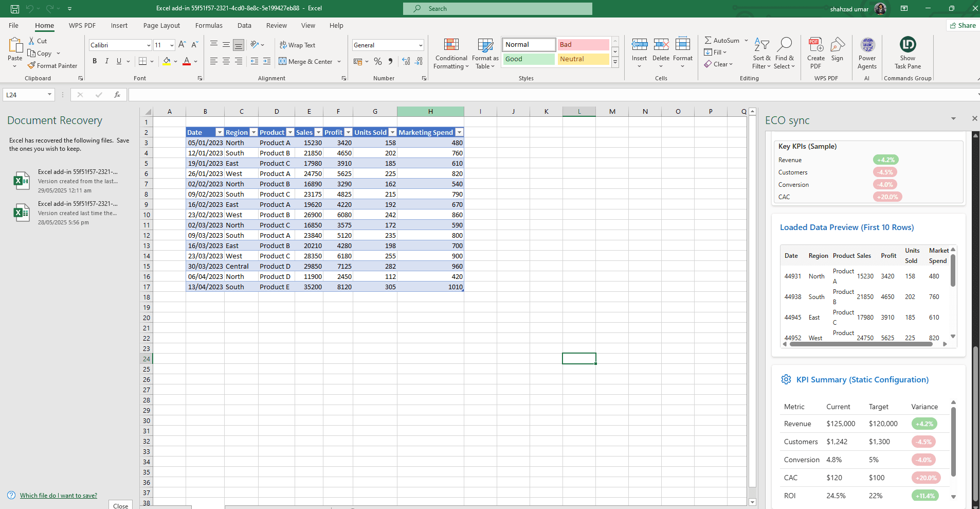This screenshot has width=980, height=509.
Task: Toggle Wrap Text option
Action: (x=297, y=45)
